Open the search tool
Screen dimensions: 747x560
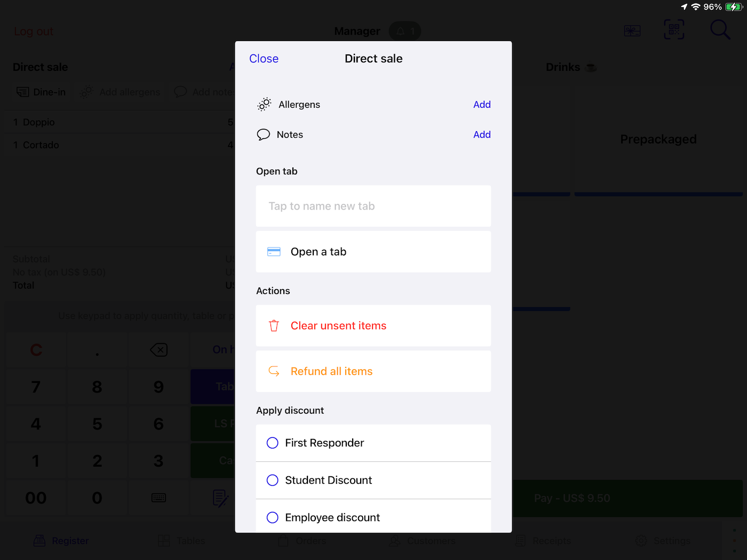(720, 29)
